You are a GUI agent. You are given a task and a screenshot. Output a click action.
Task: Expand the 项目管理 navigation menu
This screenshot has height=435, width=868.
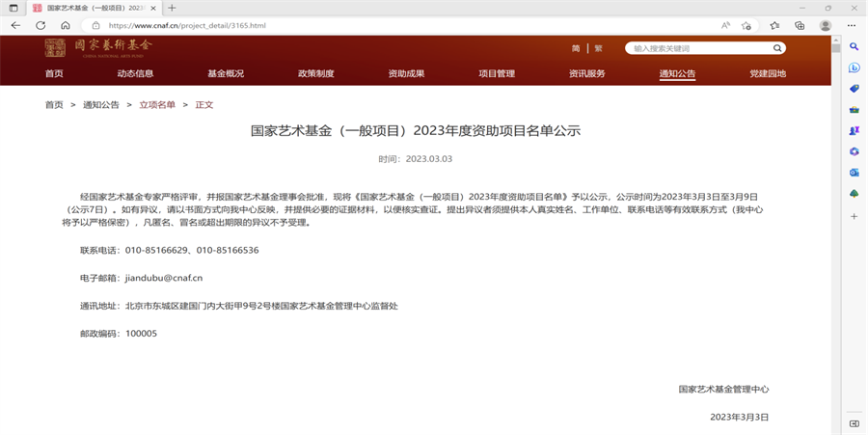(497, 73)
